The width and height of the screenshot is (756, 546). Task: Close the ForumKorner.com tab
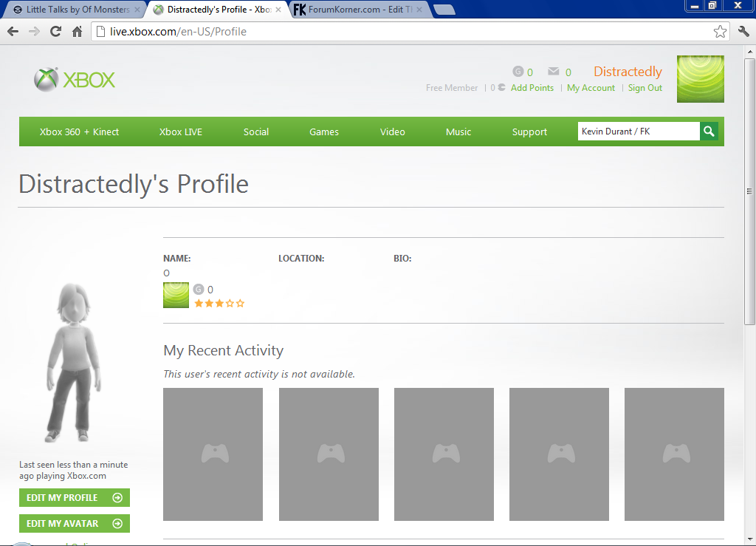pyautogui.click(x=419, y=10)
